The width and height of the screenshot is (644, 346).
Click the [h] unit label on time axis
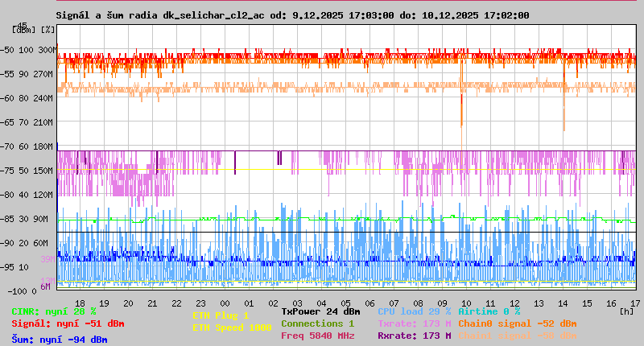(626, 311)
